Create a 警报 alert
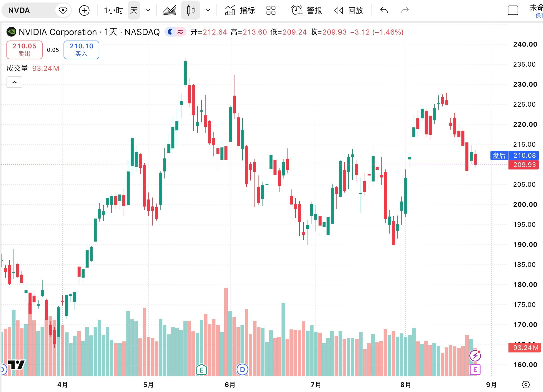Screen dimensions: 543x392 (x=307, y=11)
